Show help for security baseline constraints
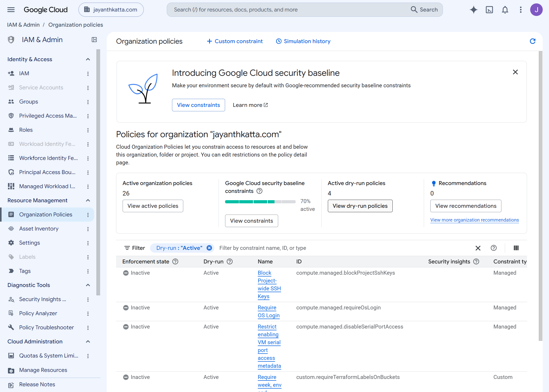This screenshot has width=549, height=392. pyautogui.click(x=259, y=191)
